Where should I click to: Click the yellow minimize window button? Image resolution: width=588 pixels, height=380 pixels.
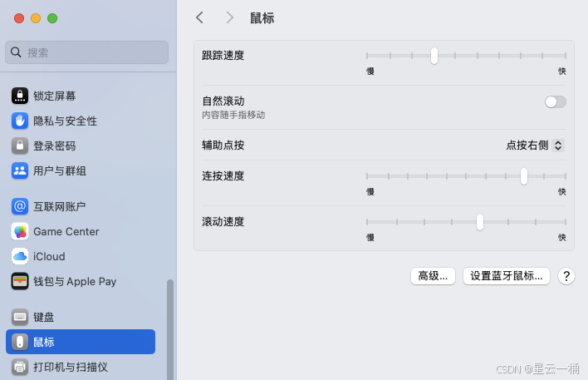[x=36, y=18]
